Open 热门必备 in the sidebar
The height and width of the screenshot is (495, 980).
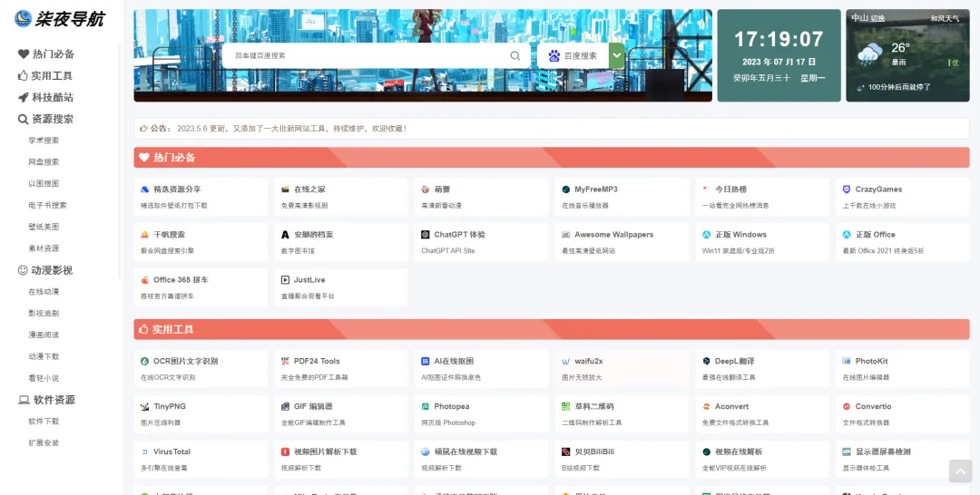point(46,54)
